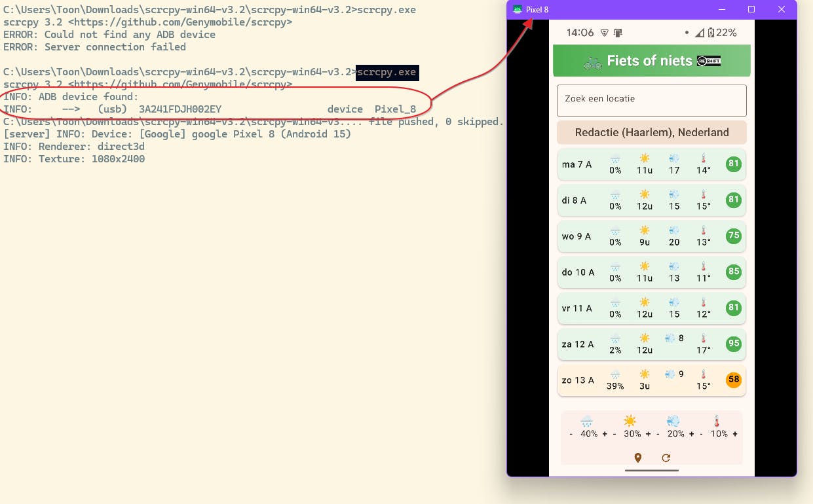Click the wind weight icon above 20%
Screen dimensions: 813x504
pos(673,421)
